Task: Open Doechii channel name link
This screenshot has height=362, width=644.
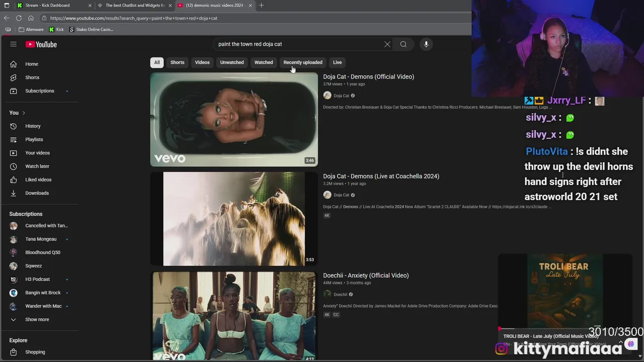Action: (340, 295)
